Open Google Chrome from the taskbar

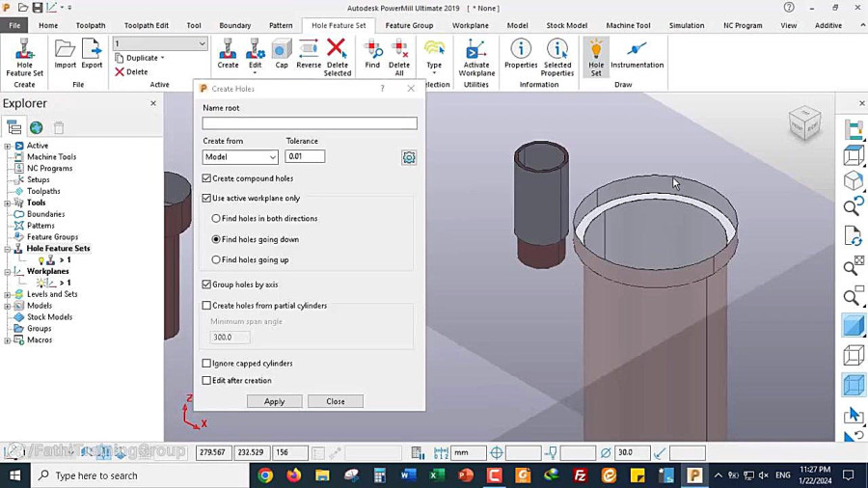(265, 475)
